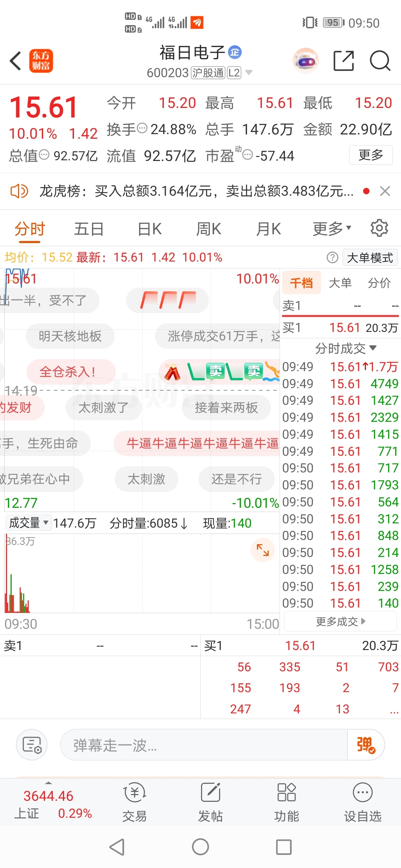401x868 pixels.
Task: Tap Android back navigation button
Action: point(117,847)
